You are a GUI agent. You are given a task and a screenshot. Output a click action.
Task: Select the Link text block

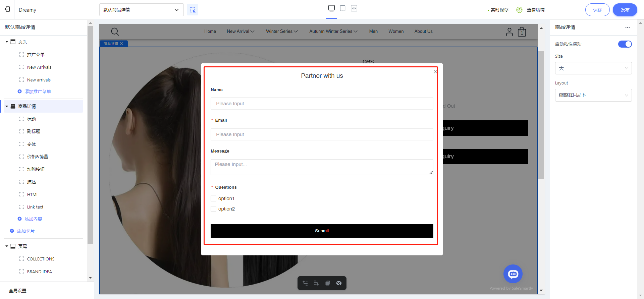[x=35, y=207]
